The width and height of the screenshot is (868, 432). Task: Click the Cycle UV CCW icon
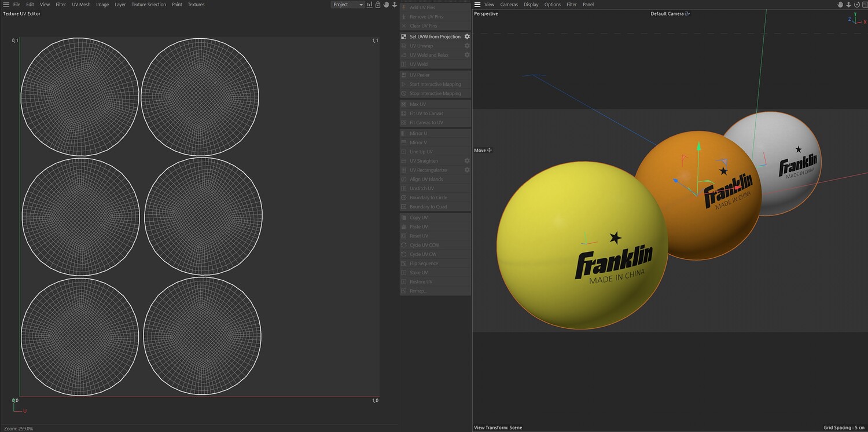tap(404, 245)
